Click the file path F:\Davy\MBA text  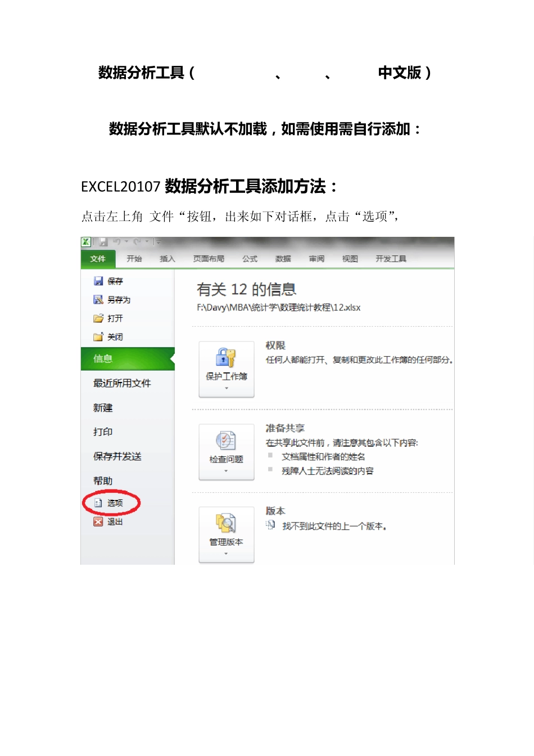click(279, 307)
